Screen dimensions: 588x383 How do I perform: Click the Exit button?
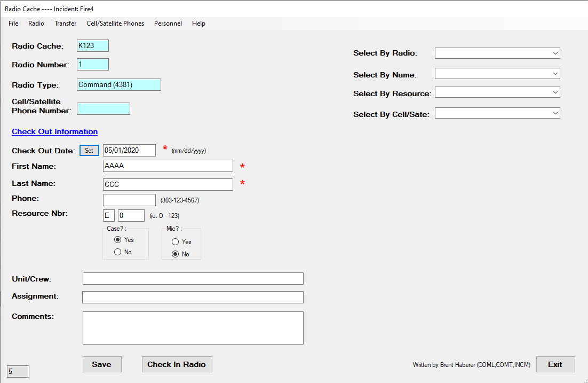(555, 364)
